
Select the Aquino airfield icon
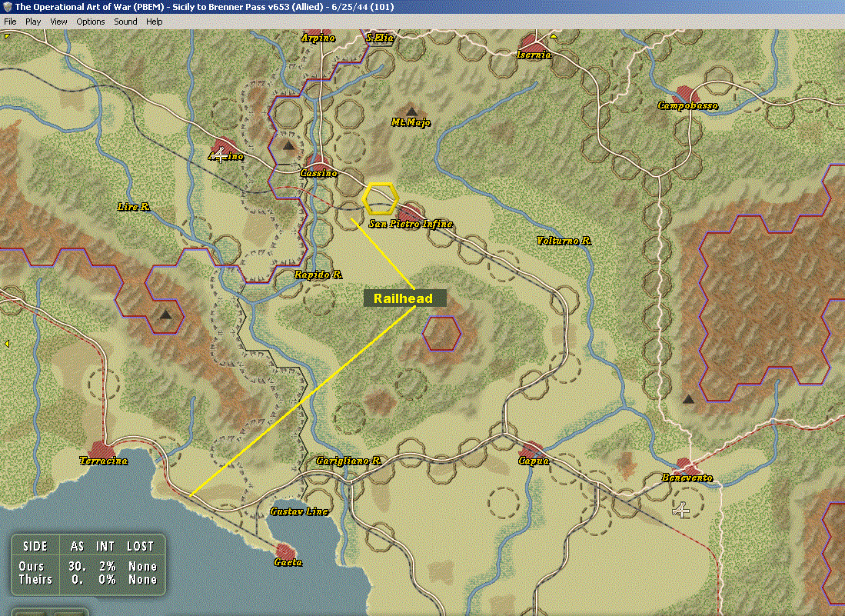tap(219, 156)
